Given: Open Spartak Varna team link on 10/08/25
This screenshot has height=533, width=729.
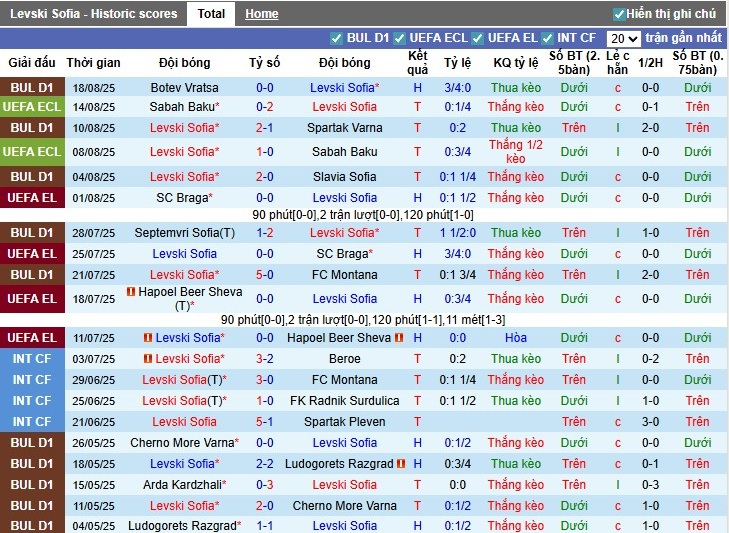Looking at the screenshot, I should tap(345, 127).
